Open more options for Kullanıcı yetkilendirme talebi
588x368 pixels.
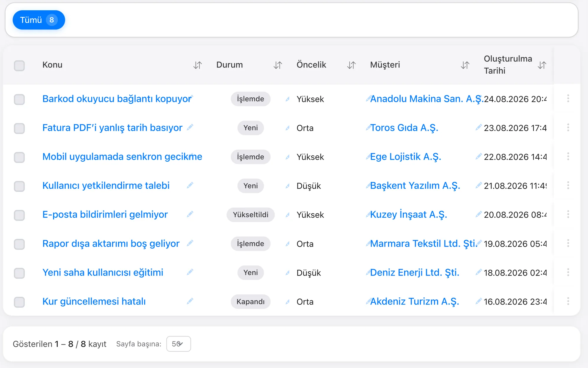[x=568, y=185]
